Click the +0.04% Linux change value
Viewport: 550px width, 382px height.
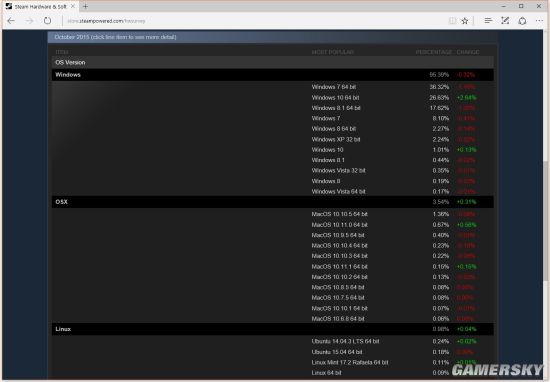pyautogui.click(x=467, y=329)
